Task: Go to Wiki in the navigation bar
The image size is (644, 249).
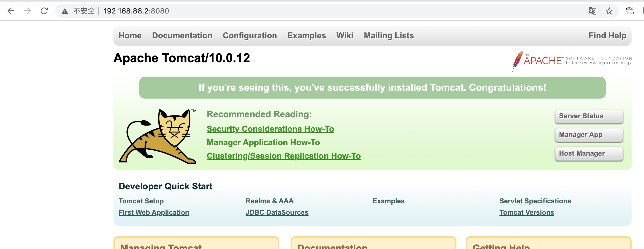Action: (345, 36)
